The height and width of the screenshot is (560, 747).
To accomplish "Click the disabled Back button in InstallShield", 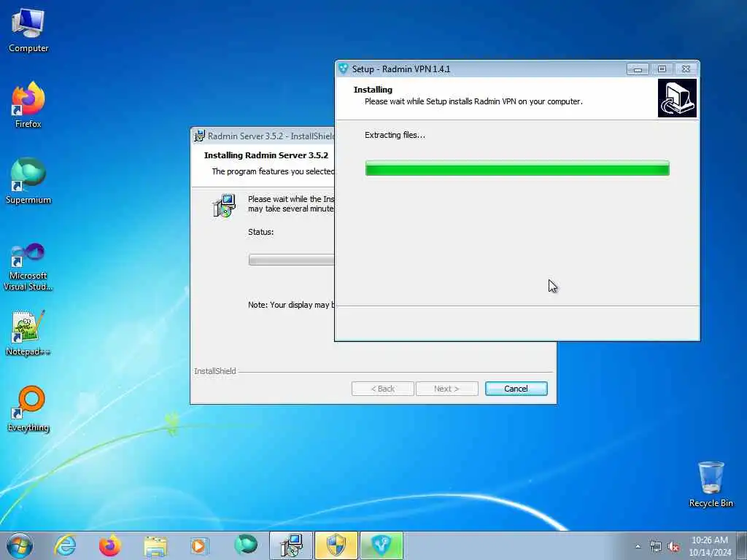I will (382, 389).
